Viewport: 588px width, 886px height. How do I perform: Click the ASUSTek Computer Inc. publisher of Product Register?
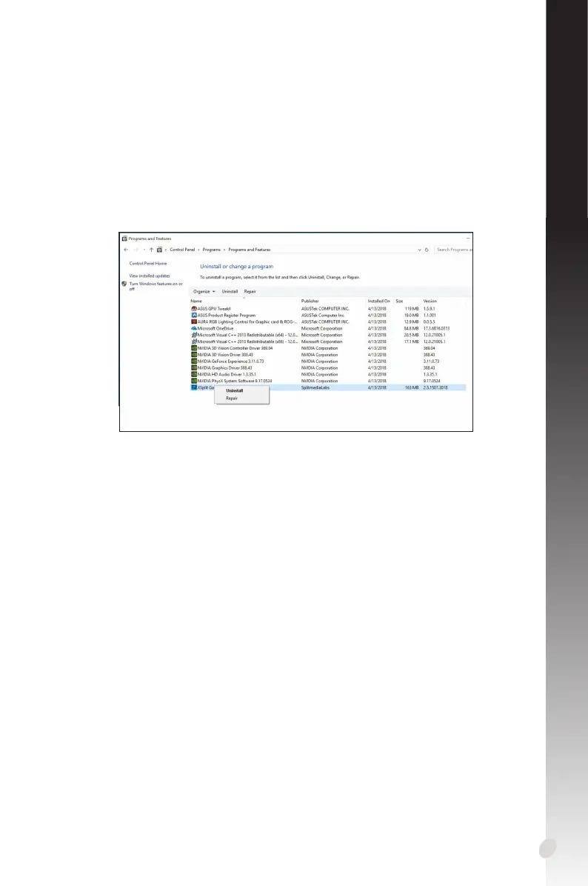click(x=323, y=316)
